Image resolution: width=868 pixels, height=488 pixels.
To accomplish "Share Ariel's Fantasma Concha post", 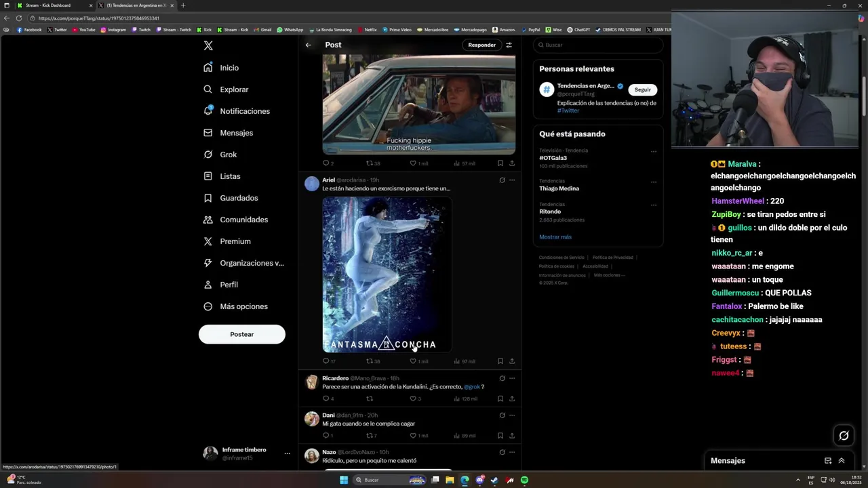I will 512,361.
